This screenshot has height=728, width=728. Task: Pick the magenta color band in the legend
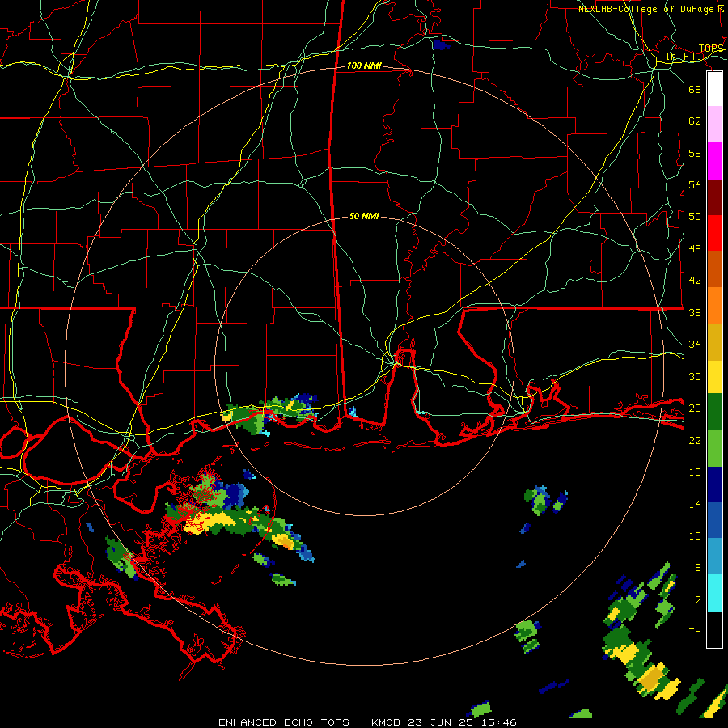[714, 161]
